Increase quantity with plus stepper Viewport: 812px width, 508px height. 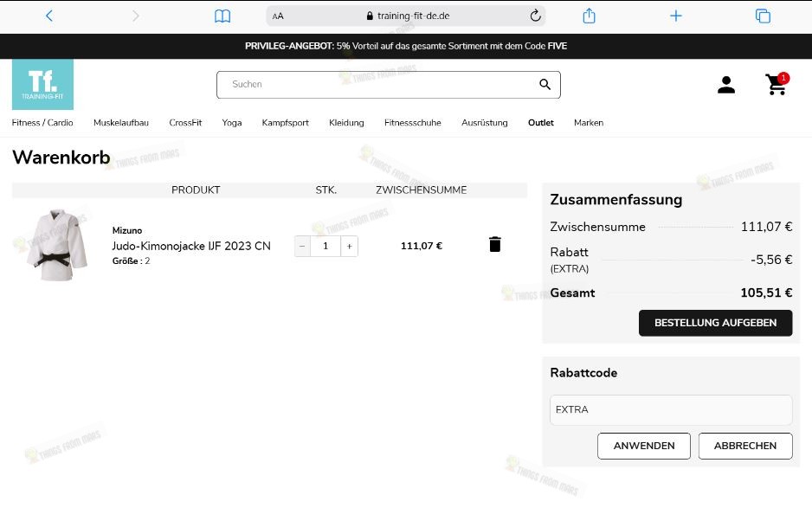(x=349, y=246)
